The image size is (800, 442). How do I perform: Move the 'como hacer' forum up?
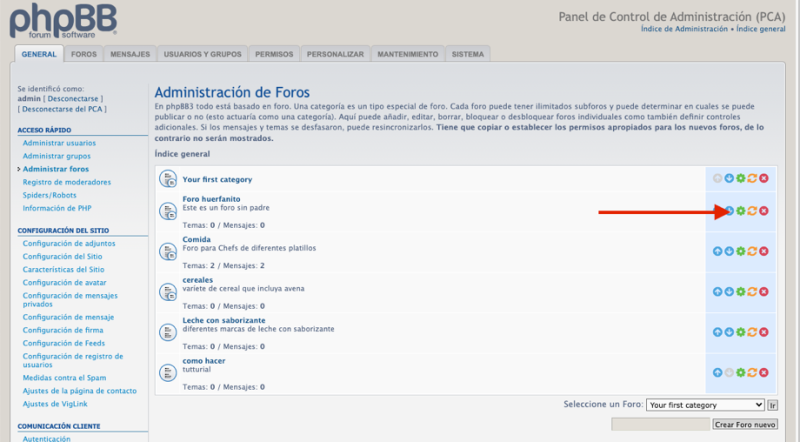click(x=717, y=373)
